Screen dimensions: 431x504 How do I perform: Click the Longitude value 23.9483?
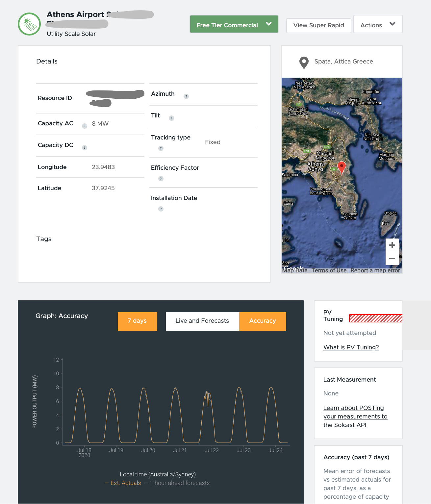(103, 167)
